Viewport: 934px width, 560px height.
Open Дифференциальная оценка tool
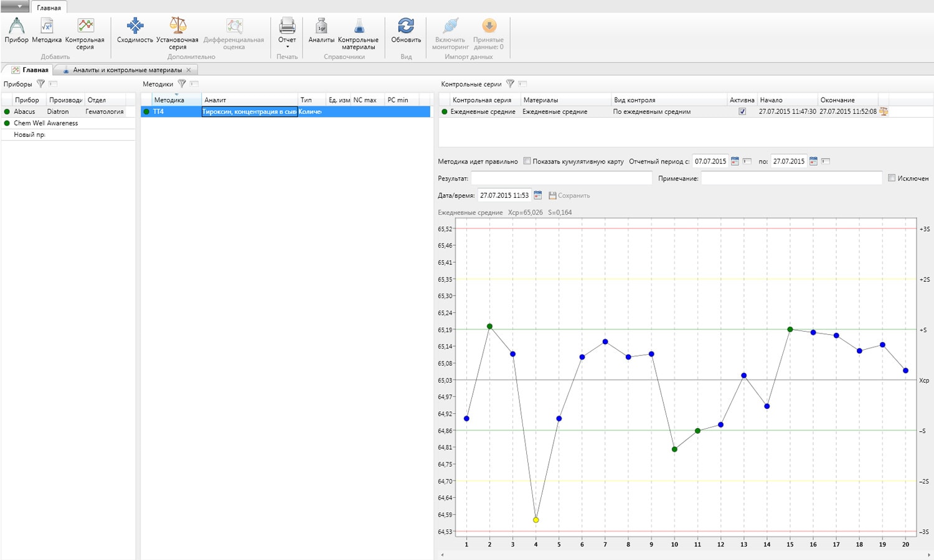233,34
